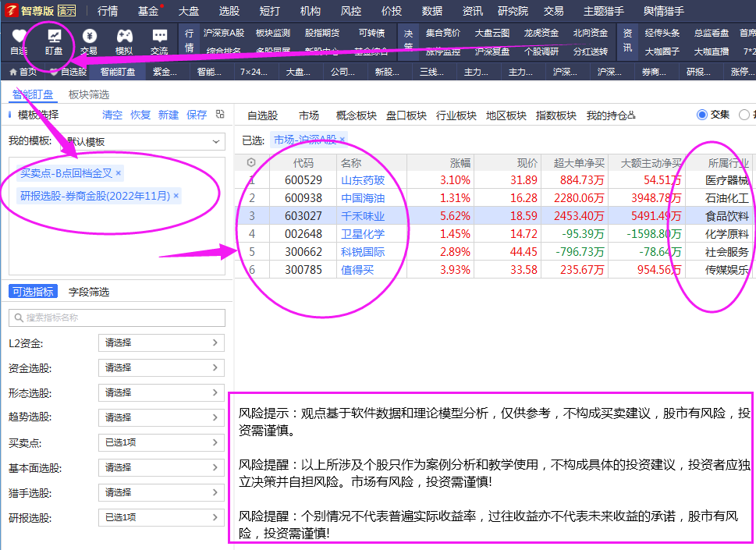The width and height of the screenshot is (756, 550).
Task: Click the search magnifier in indicator search
Action: click(19, 318)
